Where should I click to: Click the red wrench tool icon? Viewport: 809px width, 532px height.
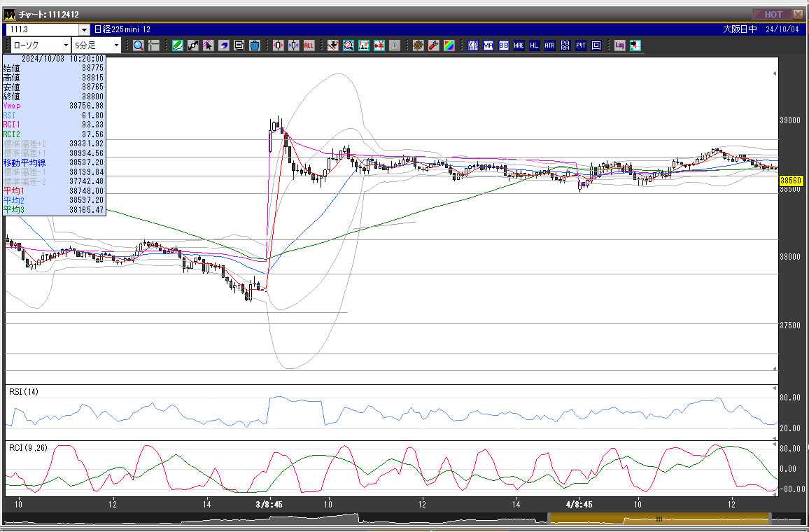click(434, 45)
